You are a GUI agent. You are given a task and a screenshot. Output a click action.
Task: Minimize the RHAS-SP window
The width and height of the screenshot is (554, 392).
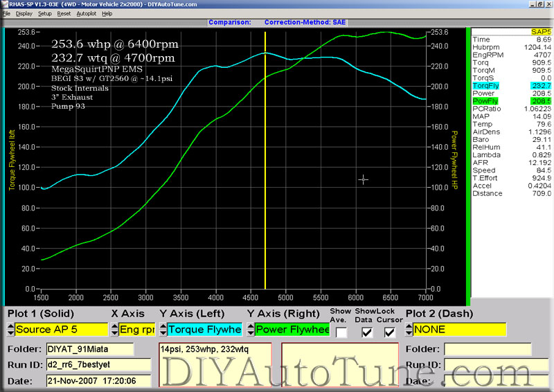click(533, 4)
